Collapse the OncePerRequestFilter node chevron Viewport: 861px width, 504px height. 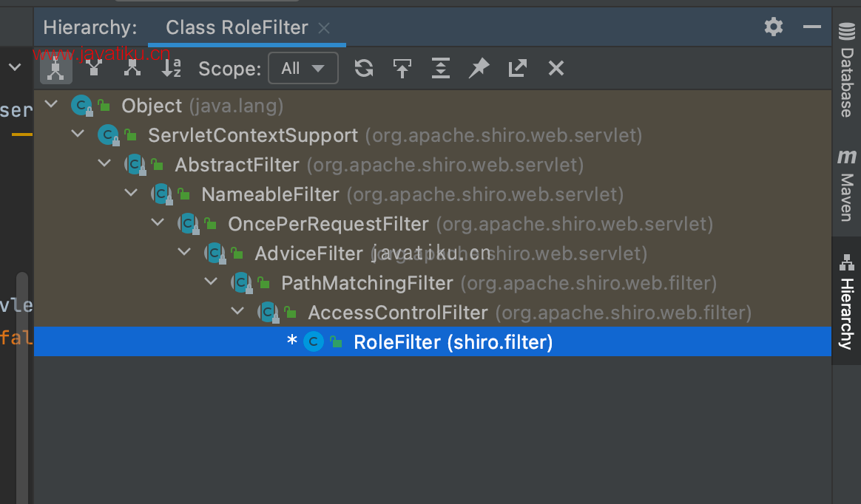(158, 223)
